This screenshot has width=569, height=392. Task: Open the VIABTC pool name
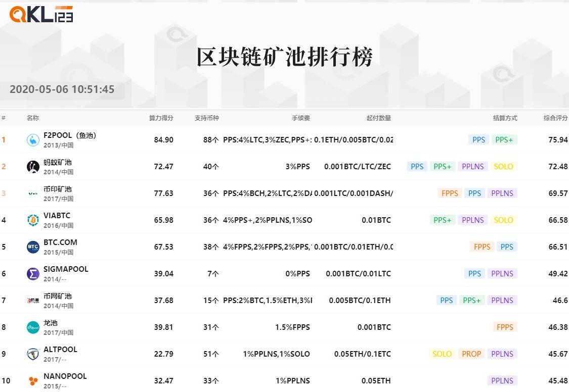[x=57, y=216]
